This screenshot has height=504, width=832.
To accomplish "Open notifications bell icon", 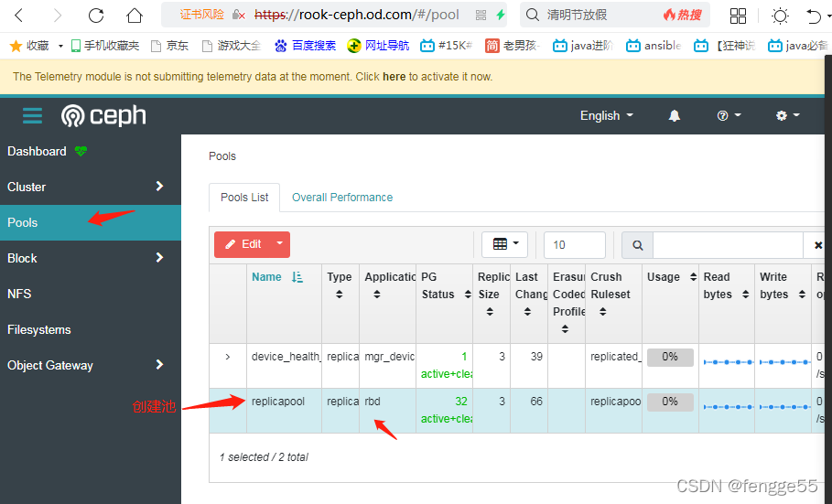I will coord(674,115).
